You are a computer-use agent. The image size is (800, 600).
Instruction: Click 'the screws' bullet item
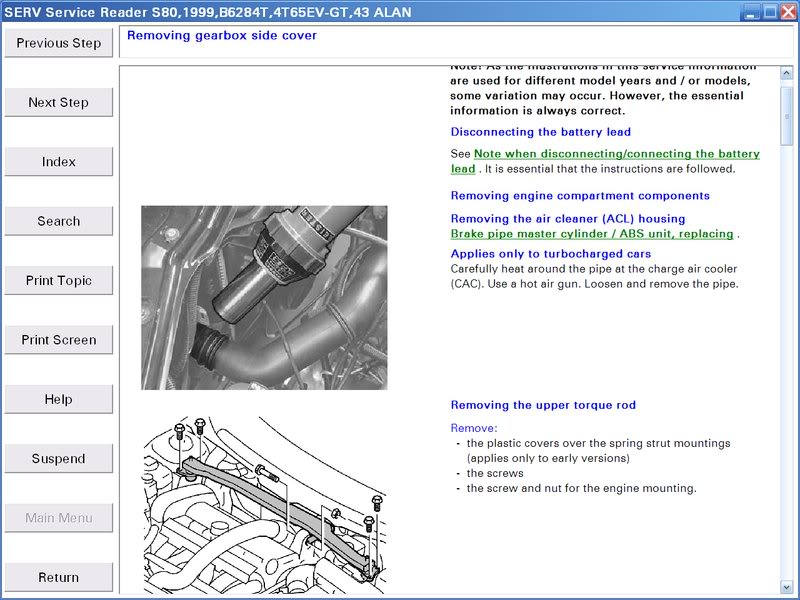pos(495,473)
